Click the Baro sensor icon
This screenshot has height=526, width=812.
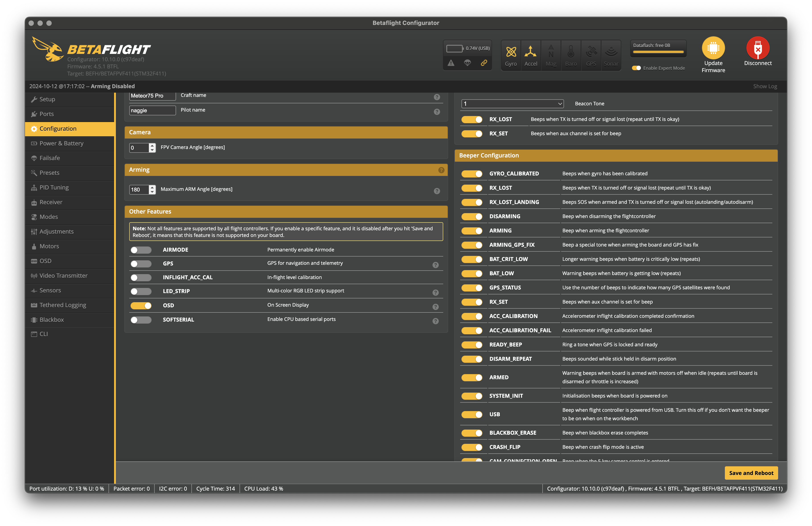click(x=571, y=51)
